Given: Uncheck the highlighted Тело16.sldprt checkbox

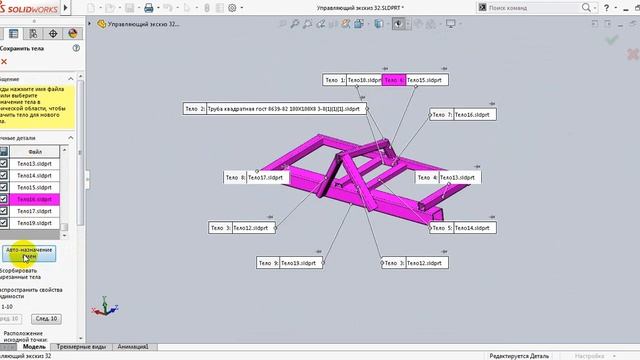Looking at the screenshot, I should (3, 199).
